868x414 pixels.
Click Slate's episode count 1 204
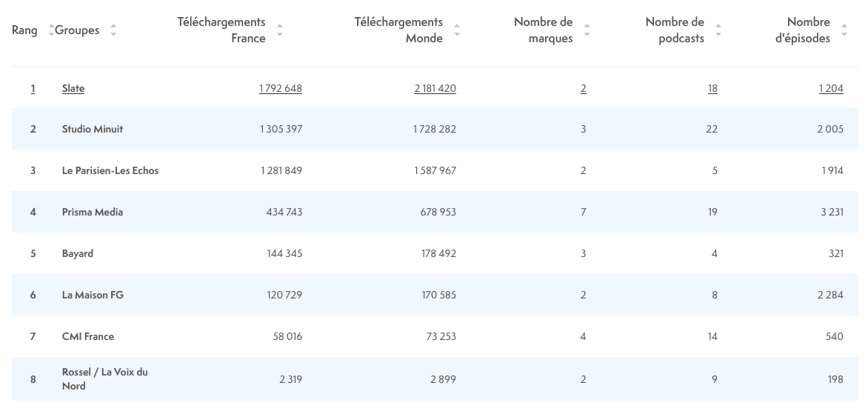click(x=831, y=88)
